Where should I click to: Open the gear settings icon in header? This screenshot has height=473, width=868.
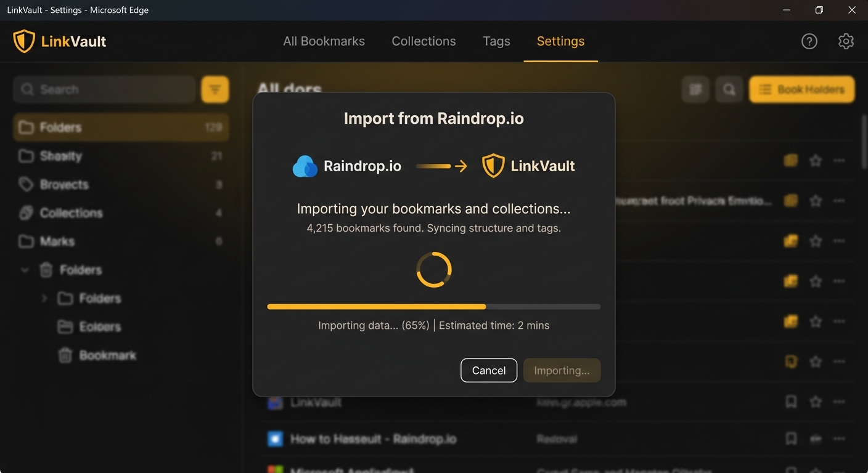click(x=846, y=41)
